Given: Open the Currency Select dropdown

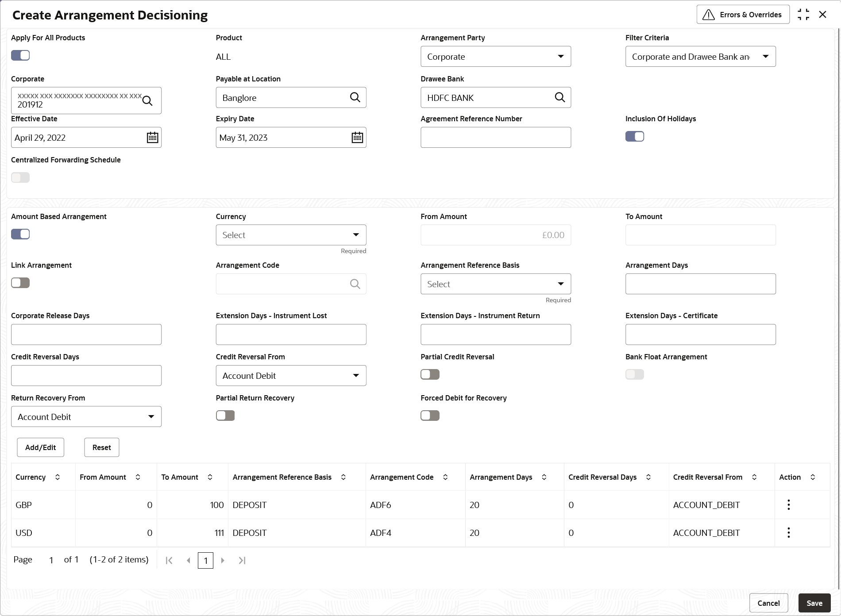Looking at the screenshot, I should click(291, 235).
